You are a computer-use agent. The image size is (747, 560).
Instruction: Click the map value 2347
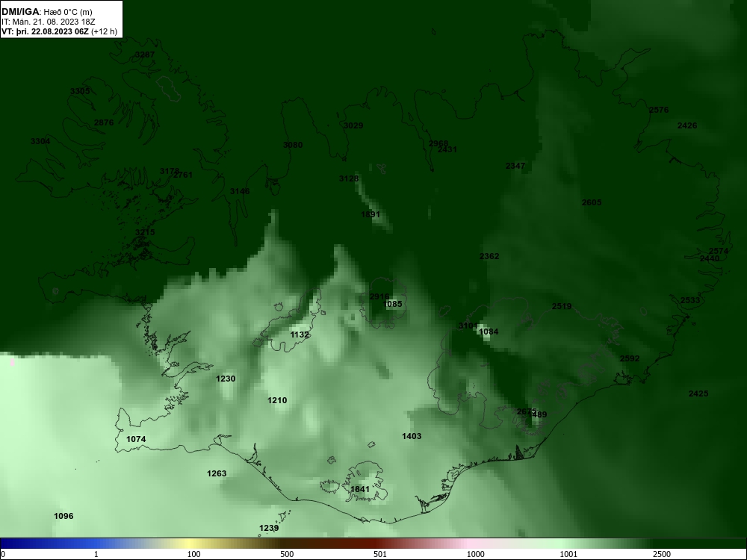[x=515, y=167]
